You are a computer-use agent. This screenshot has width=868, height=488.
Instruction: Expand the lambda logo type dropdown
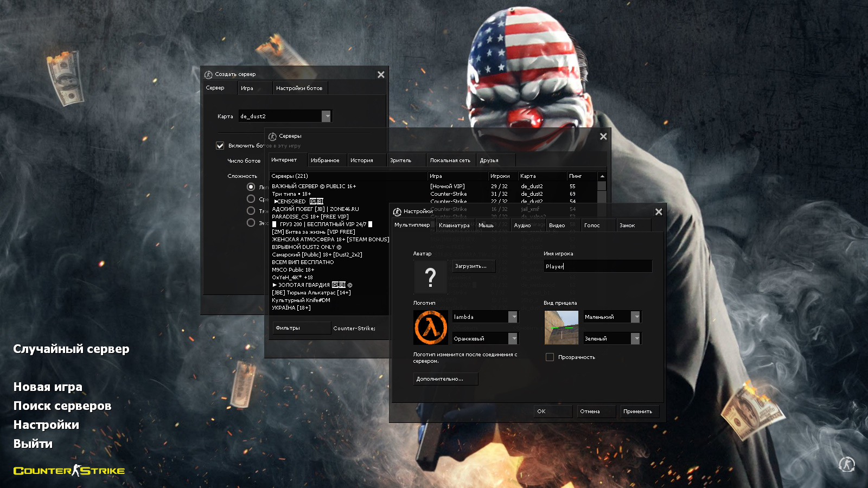click(513, 317)
